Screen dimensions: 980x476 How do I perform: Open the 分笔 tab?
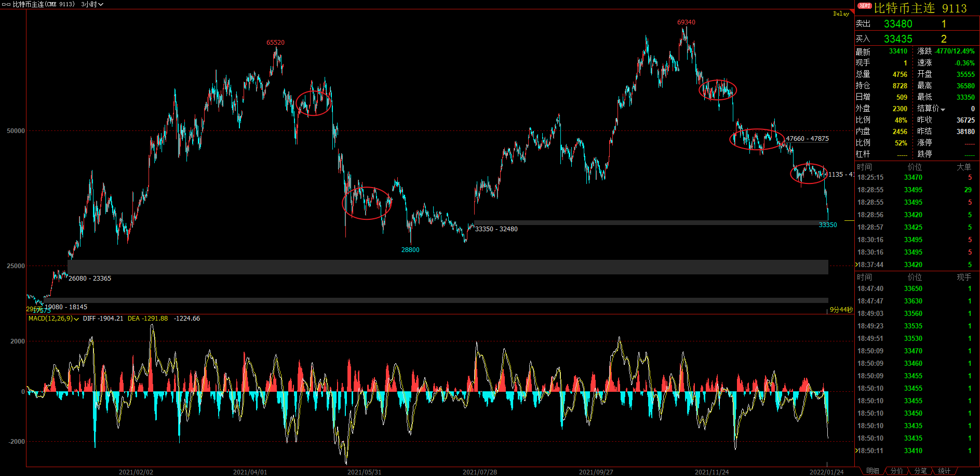(920, 471)
